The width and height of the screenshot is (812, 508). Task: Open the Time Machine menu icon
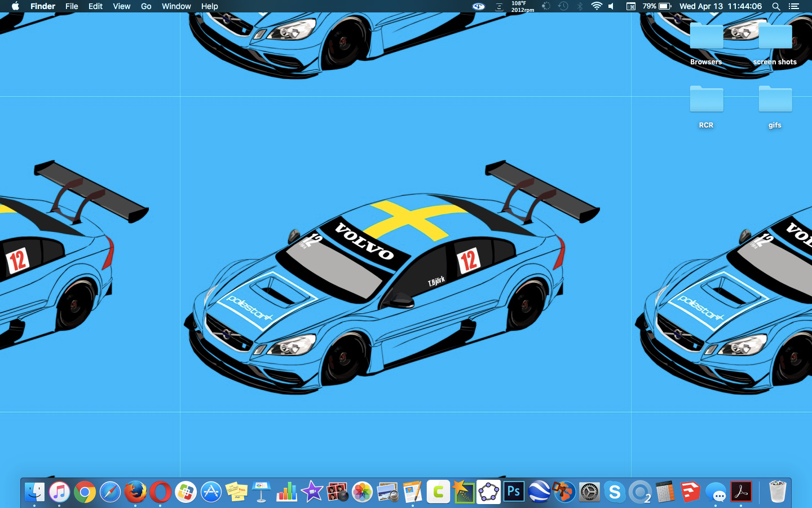click(563, 6)
